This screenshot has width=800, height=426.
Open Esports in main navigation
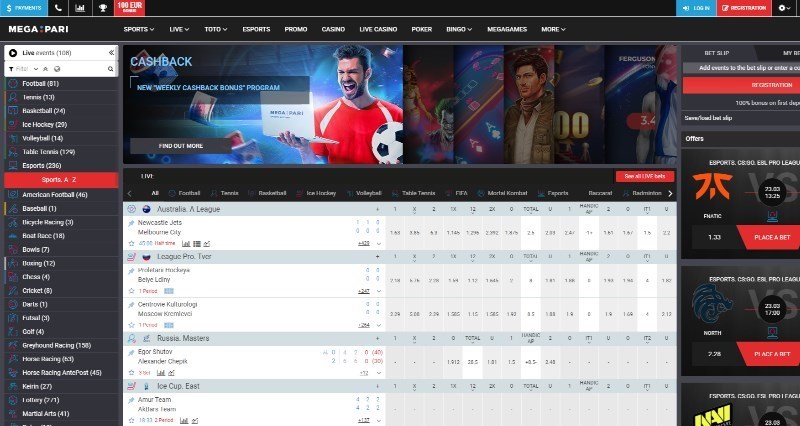[256, 30]
